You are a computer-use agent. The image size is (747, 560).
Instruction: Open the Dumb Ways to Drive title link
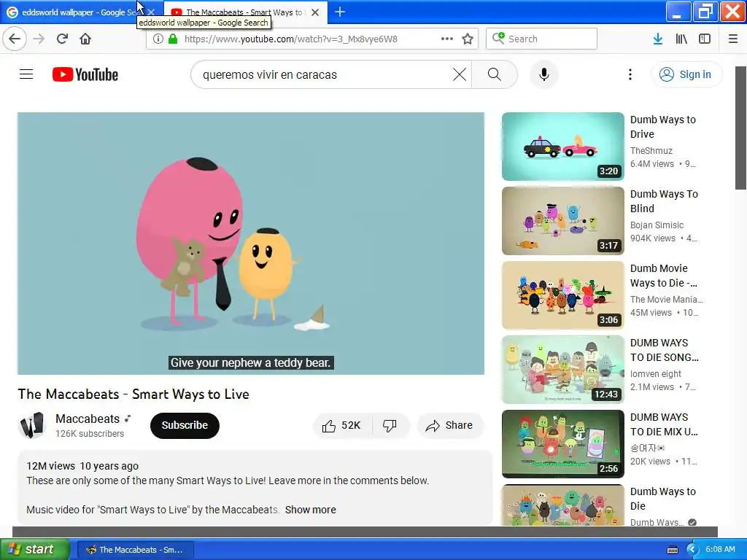pos(663,127)
